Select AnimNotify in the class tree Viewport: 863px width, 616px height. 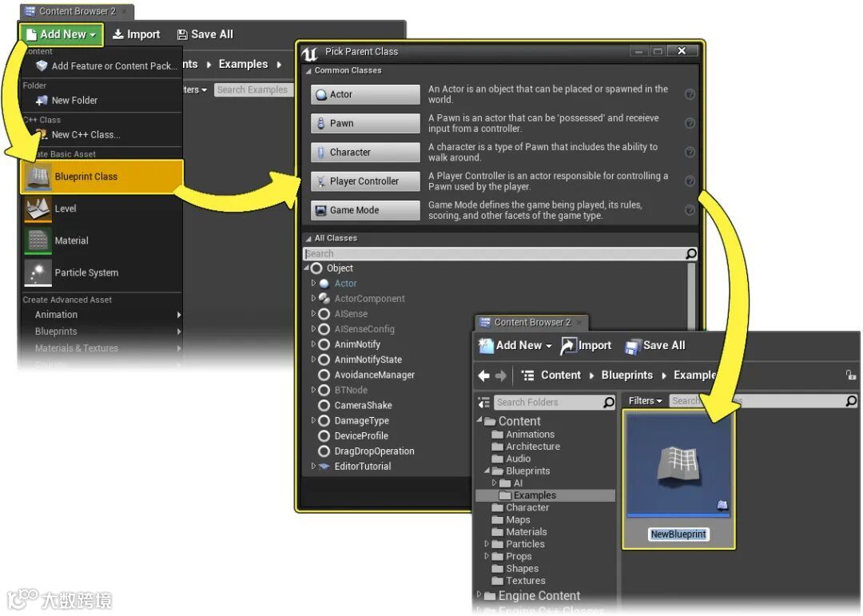point(356,344)
